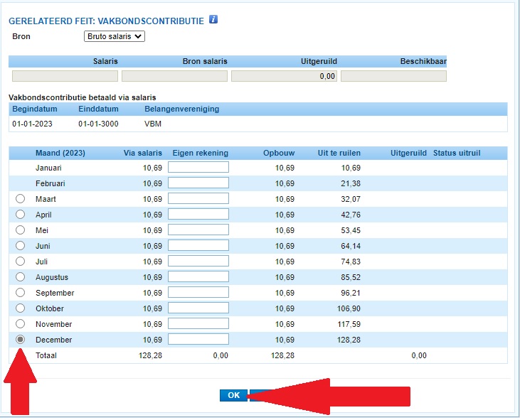
Task: Select the Augustus radio button
Action: 20,277
